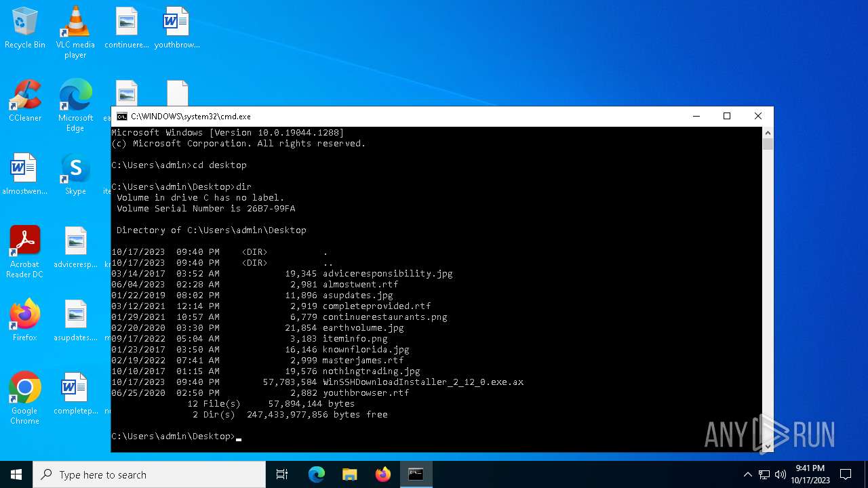Open the Recycle Bin desktop icon
The image size is (868, 488).
[25, 28]
